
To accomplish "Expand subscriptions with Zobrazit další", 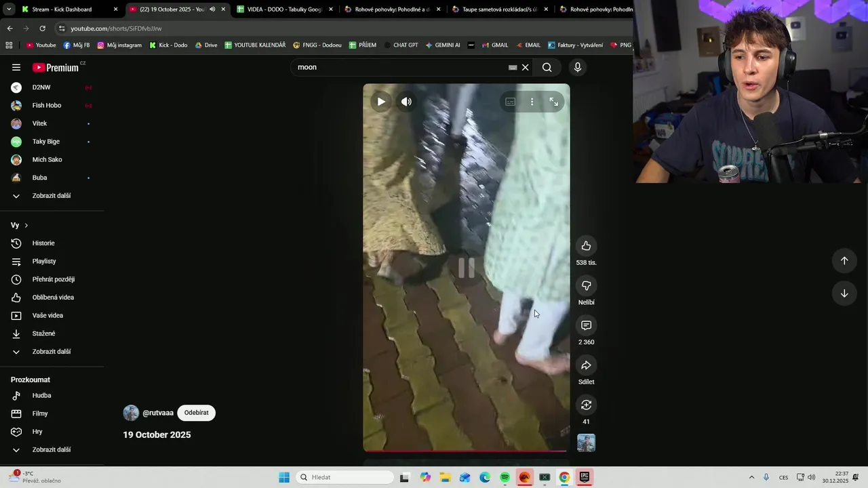I will tap(52, 196).
